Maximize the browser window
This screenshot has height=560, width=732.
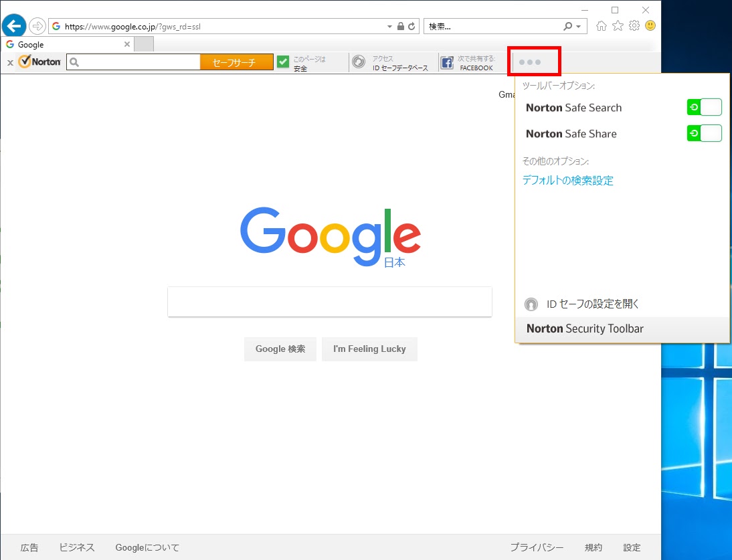click(x=616, y=10)
